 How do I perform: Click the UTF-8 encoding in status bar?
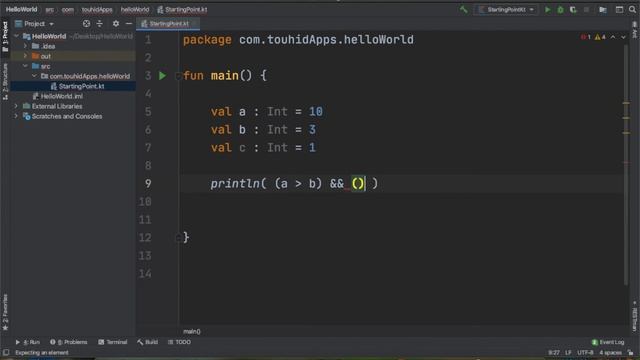[585, 353]
